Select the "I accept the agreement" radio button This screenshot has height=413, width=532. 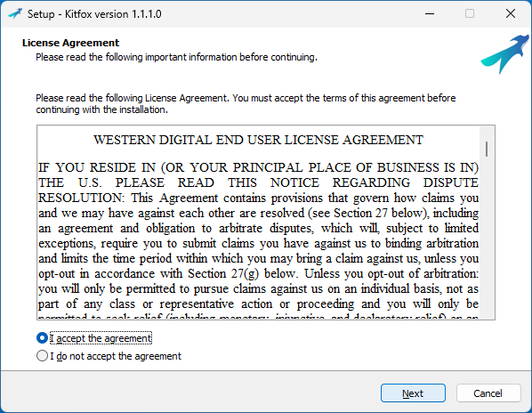(42, 338)
